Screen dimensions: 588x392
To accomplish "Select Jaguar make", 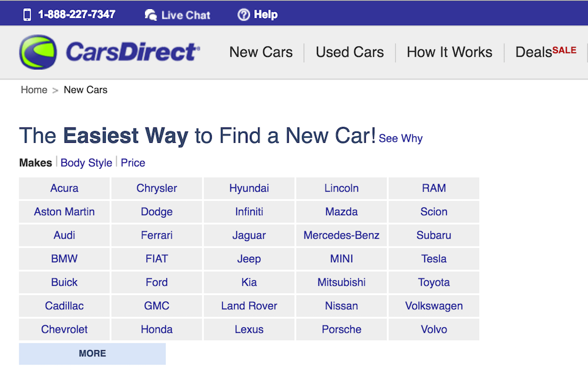I will point(249,235).
